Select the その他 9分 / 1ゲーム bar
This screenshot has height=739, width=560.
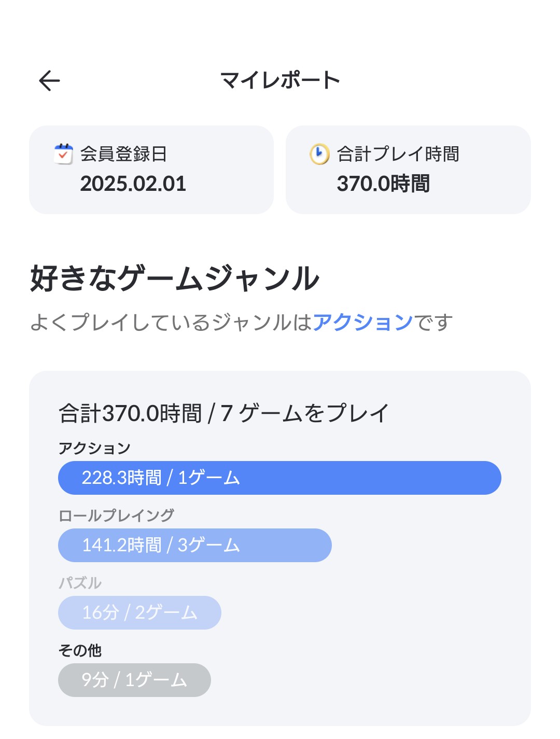click(134, 680)
